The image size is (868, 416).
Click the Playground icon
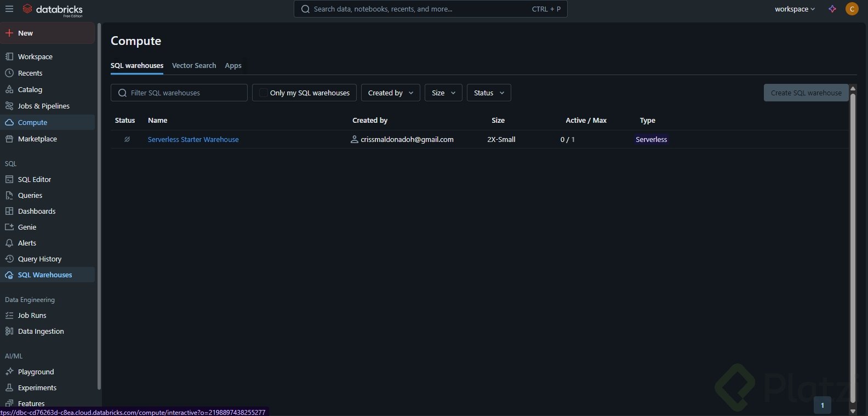coord(9,372)
